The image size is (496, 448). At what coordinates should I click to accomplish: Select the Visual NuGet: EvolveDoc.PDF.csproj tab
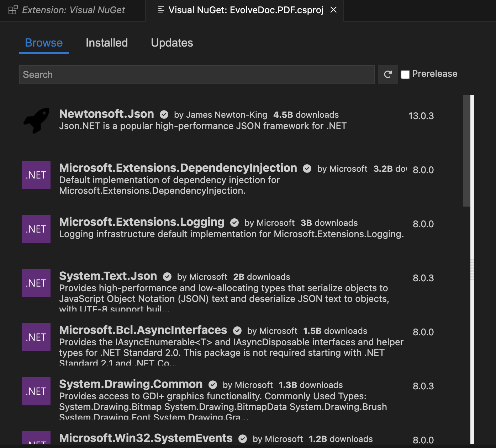pyautogui.click(x=246, y=10)
